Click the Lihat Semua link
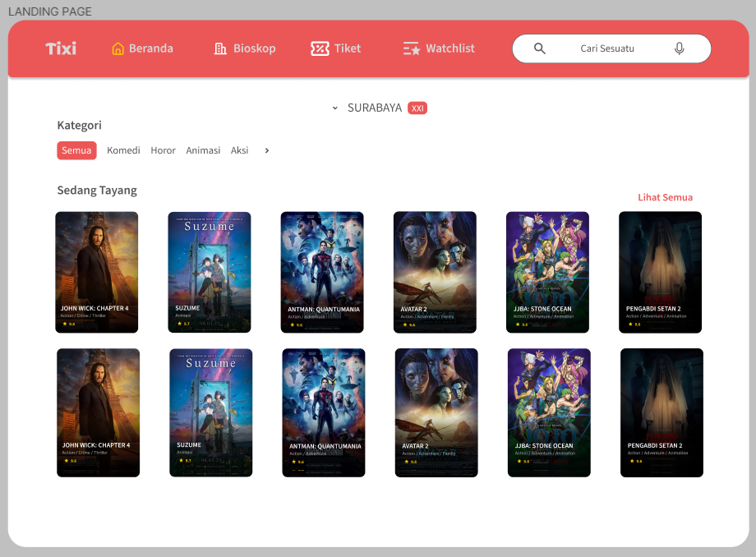Screen dimensions: 756x557 [x=665, y=197]
